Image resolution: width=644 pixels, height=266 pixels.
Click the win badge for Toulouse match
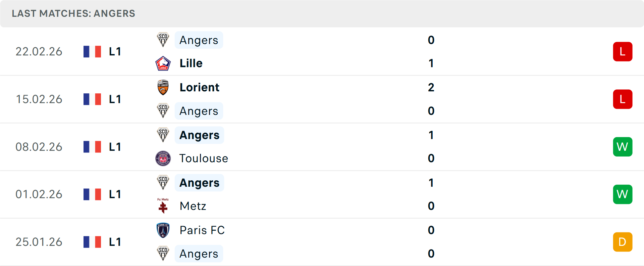tap(623, 147)
